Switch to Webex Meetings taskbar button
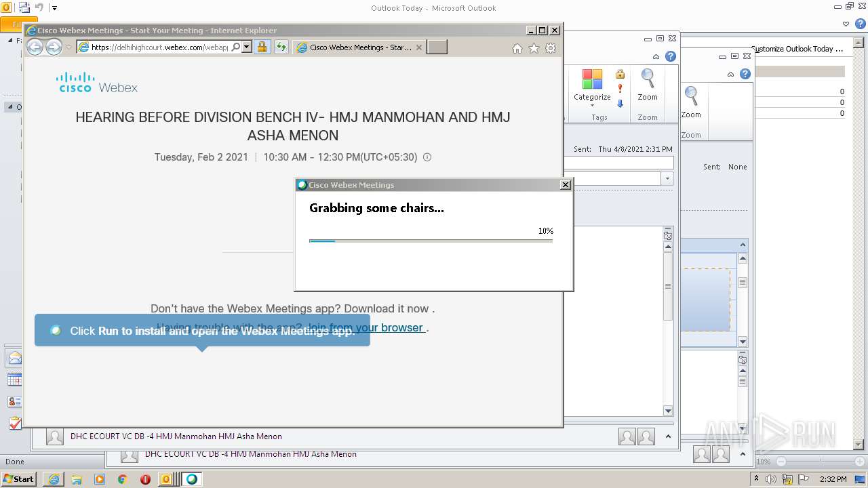The height and width of the screenshot is (488, 868). [x=192, y=479]
